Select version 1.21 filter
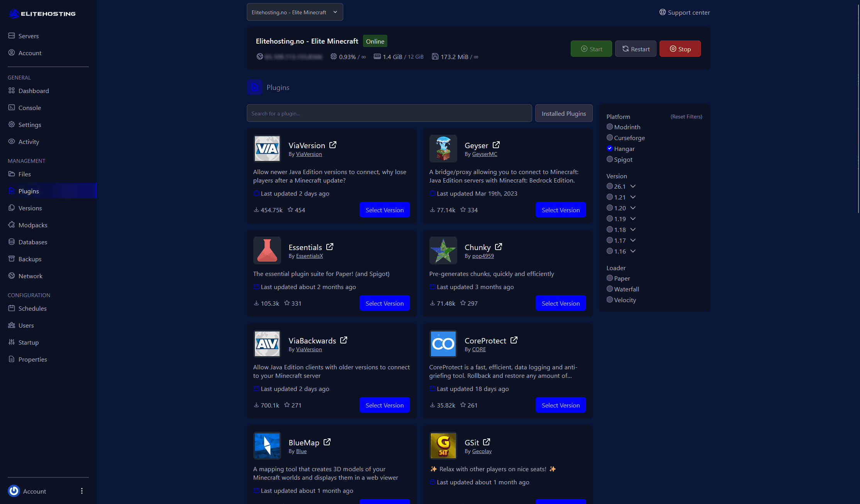 (610, 197)
